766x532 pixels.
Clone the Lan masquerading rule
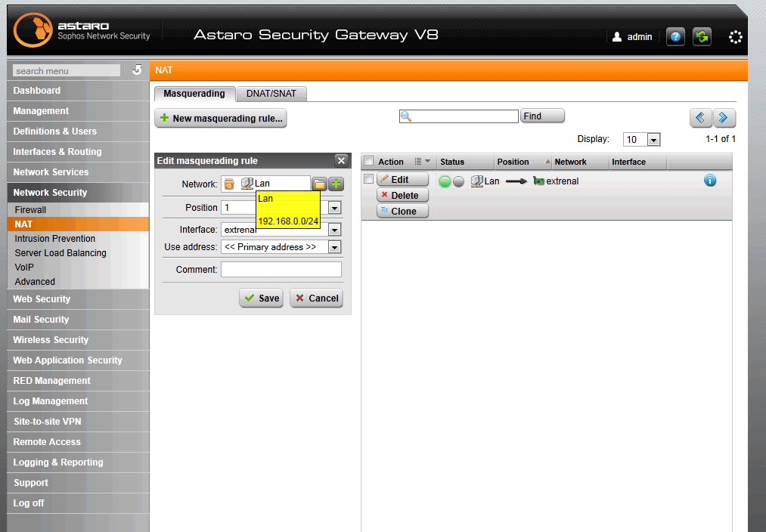coord(402,212)
